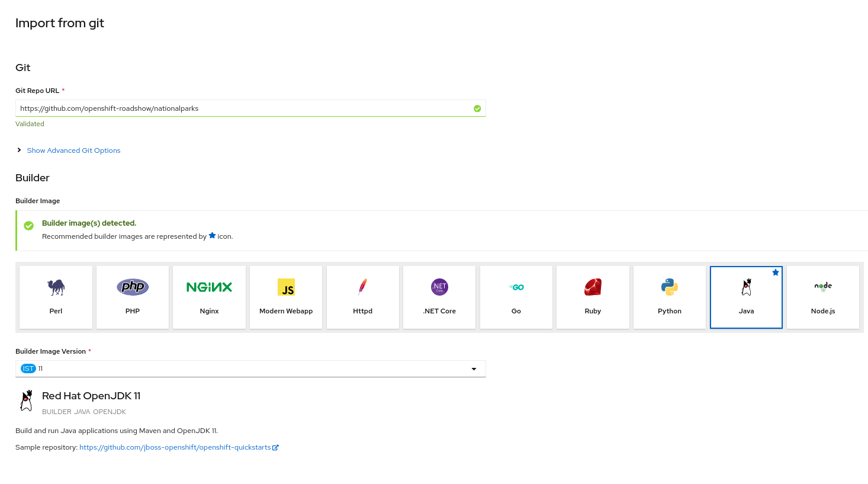
Task: Select the Ruby builder image
Action: click(592, 297)
